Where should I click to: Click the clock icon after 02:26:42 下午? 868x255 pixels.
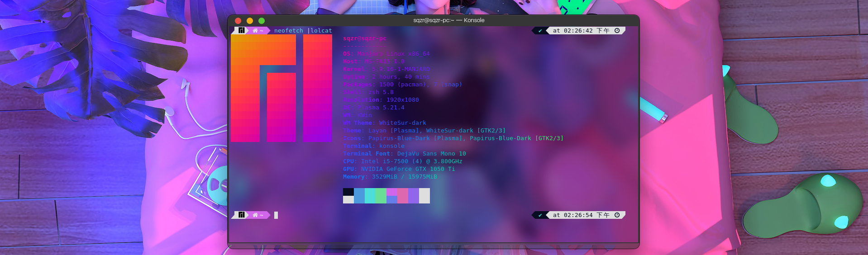[x=617, y=30]
